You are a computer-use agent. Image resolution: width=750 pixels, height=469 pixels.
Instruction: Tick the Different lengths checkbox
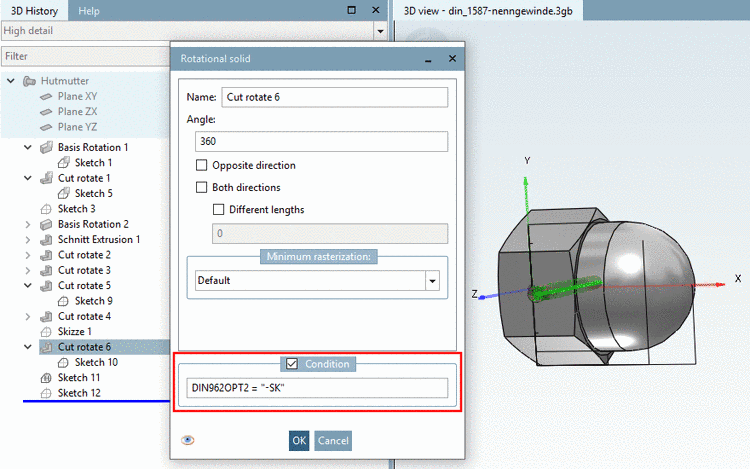click(218, 209)
